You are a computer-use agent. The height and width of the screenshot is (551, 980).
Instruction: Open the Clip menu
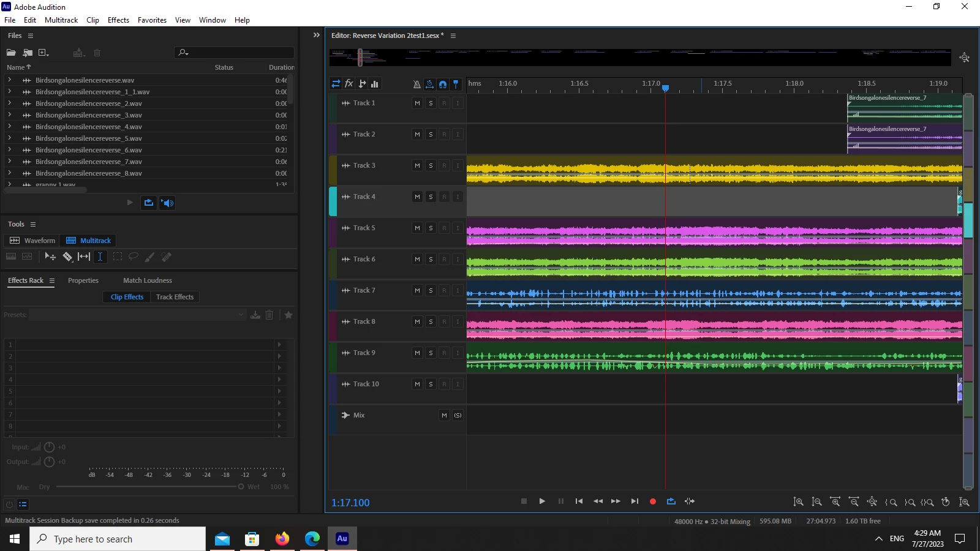[92, 20]
